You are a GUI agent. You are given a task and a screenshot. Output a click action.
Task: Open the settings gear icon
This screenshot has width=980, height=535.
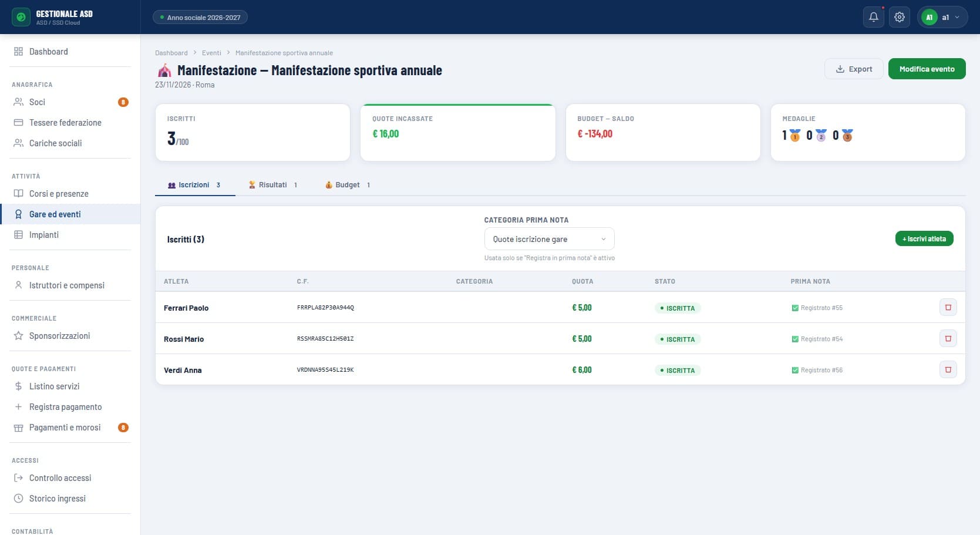(899, 17)
